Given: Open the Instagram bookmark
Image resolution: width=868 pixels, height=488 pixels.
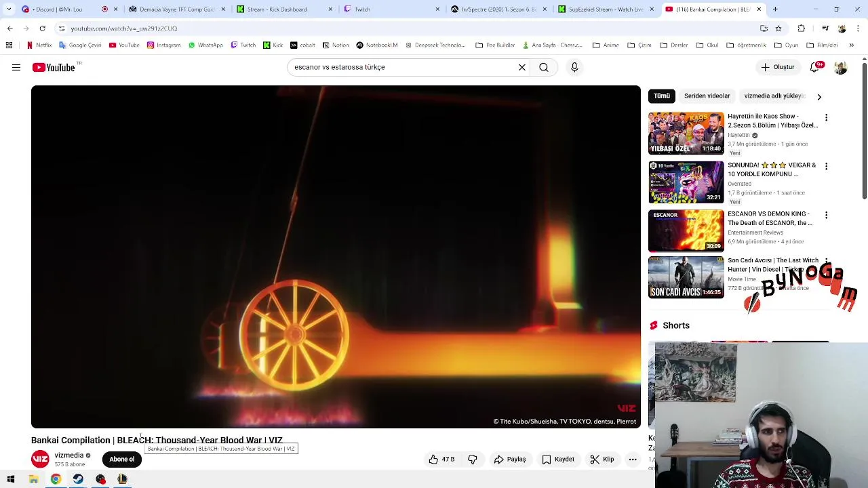Looking at the screenshot, I should tap(163, 45).
